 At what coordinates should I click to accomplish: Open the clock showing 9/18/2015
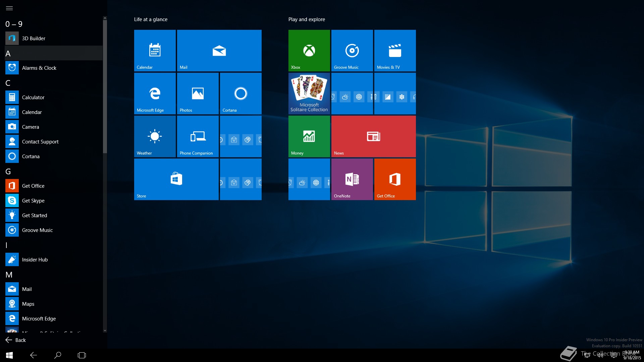(x=632, y=355)
